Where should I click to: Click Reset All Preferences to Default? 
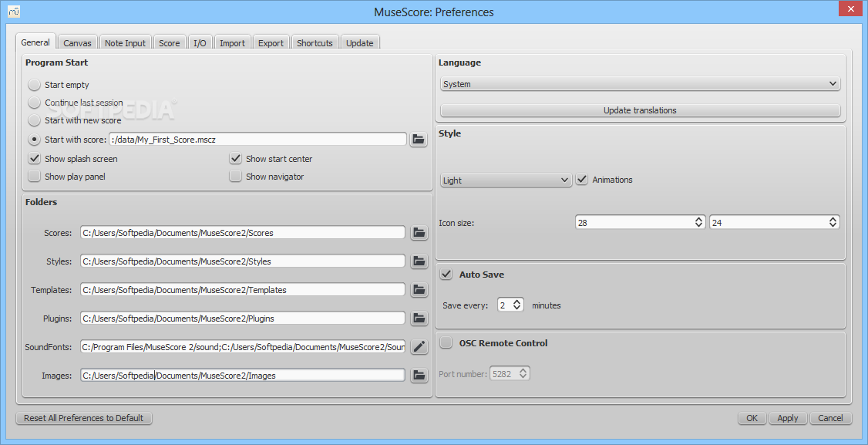(83, 418)
